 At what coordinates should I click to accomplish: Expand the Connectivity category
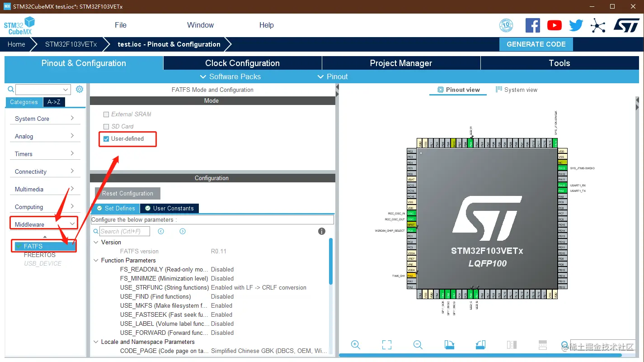(44, 171)
